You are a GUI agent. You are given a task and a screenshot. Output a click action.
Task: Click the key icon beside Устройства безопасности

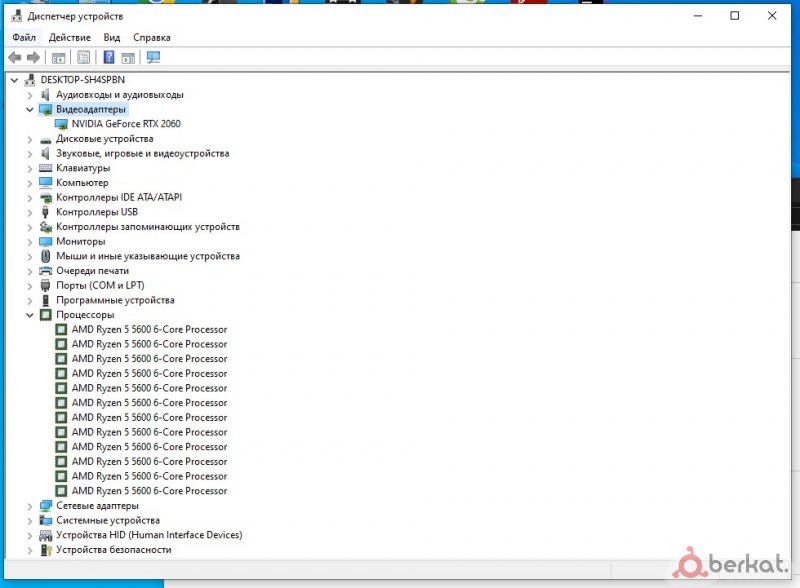pyautogui.click(x=46, y=550)
